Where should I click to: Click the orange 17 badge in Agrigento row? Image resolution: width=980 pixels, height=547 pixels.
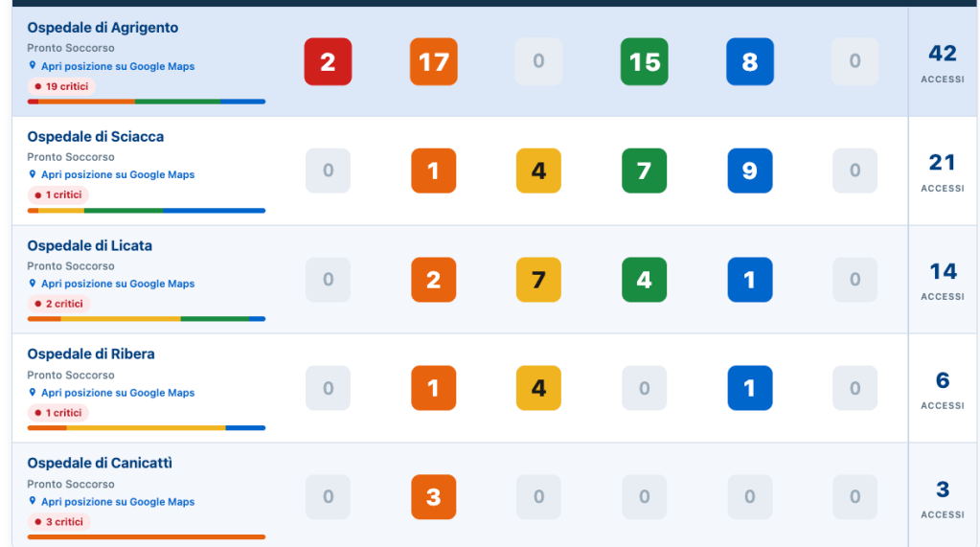pos(433,61)
